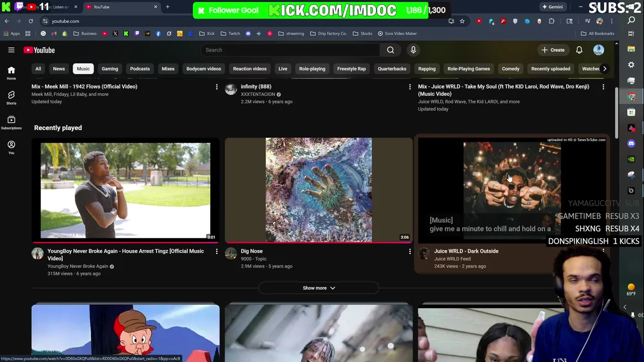644x362 pixels.
Task: Reload the page in browser toolbar
Action: (31, 21)
